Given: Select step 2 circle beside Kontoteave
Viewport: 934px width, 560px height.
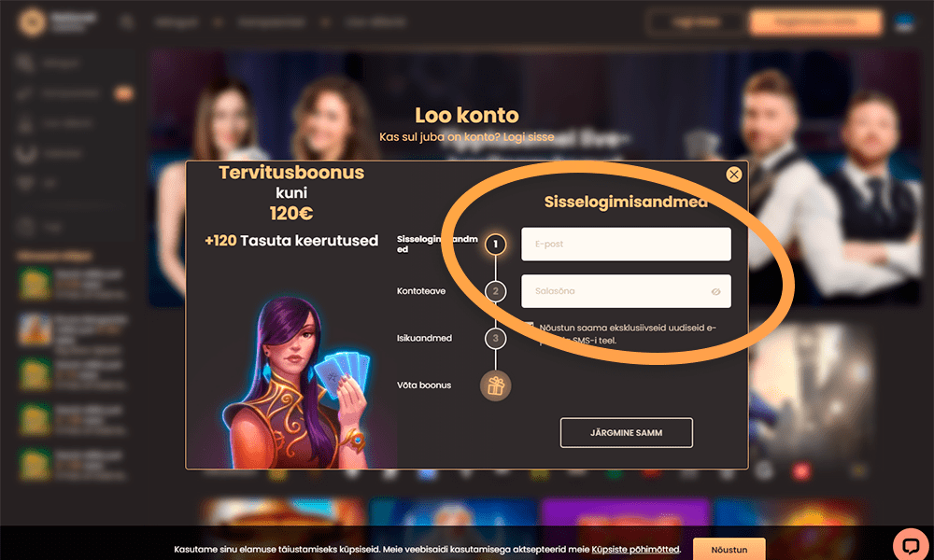Looking at the screenshot, I should click(x=496, y=291).
